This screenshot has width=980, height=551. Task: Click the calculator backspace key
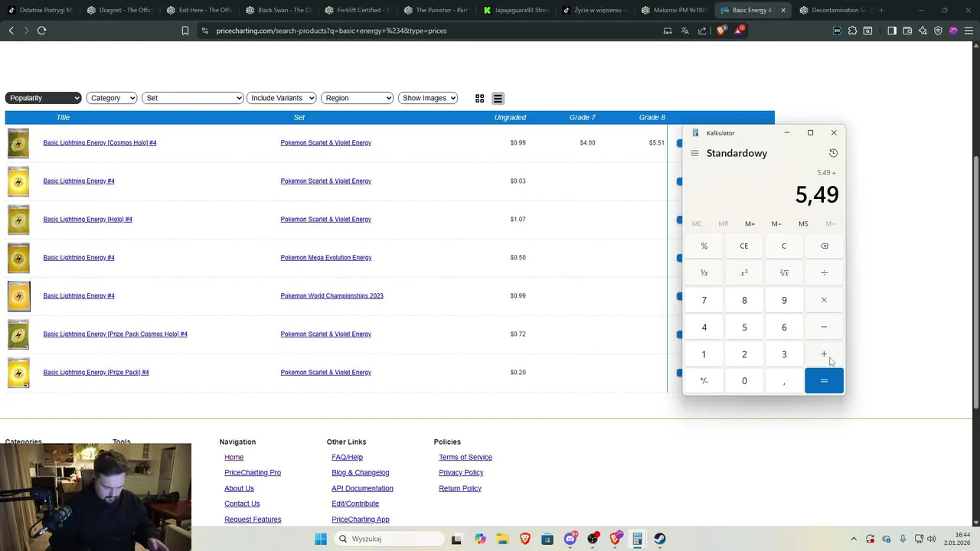pyautogui.click(x=824, y=246)
